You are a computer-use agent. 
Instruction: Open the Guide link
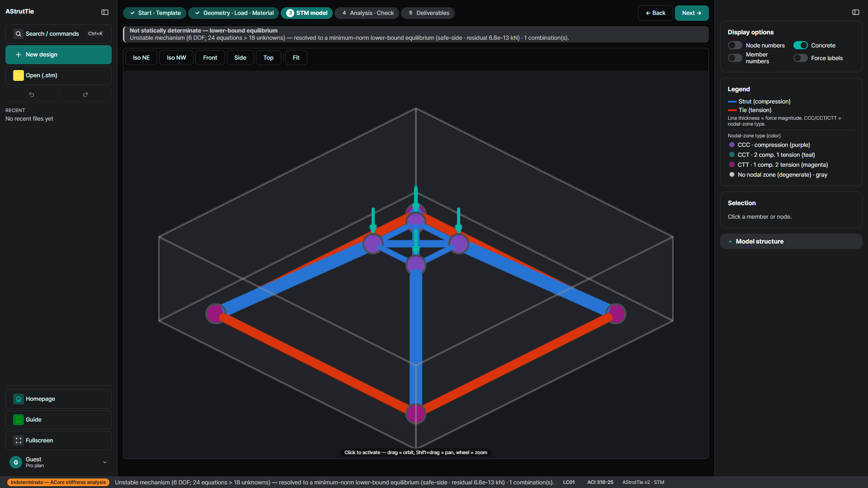tap(58, 420)
